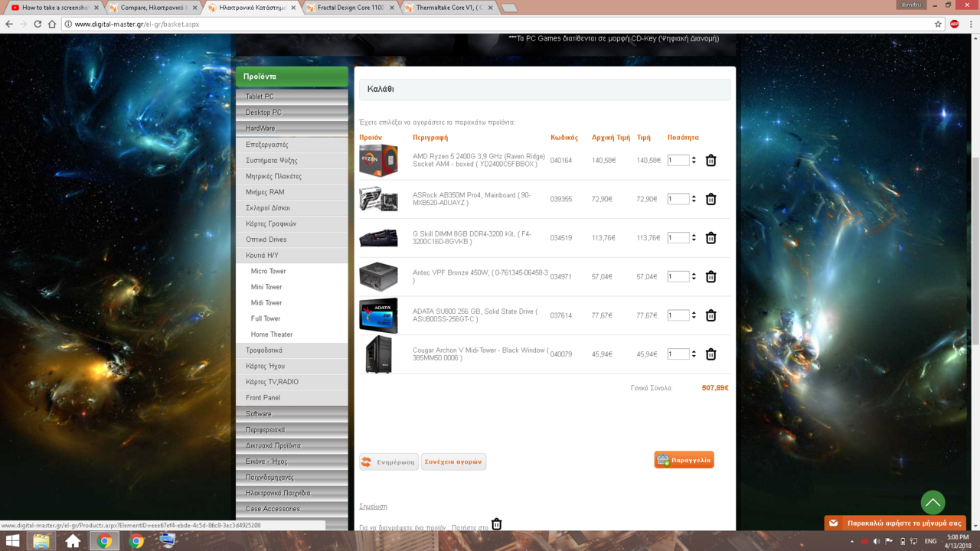Screen dimensions: 980x551
Task: Click the Σημείωση link
Action: tap(373, 507)
